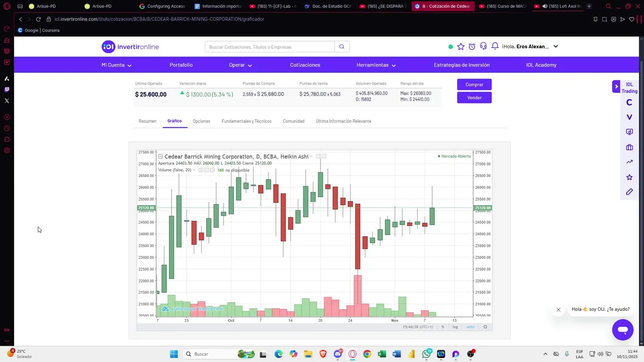Switch to the Opciones tab
Screen dimensions: 644x362
[x=202, y=121]
